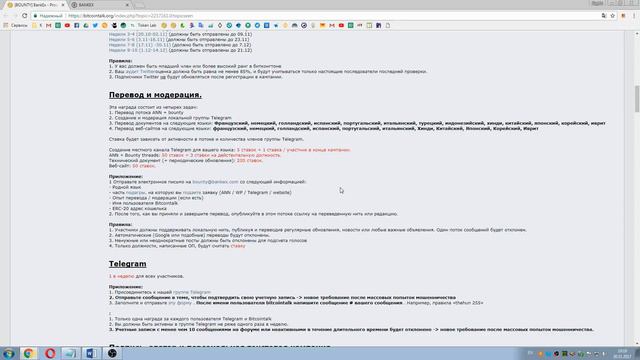Viewport: 640px width, 360px height.
Task: Open the Twitter bookmark
Action: point(95,25)
